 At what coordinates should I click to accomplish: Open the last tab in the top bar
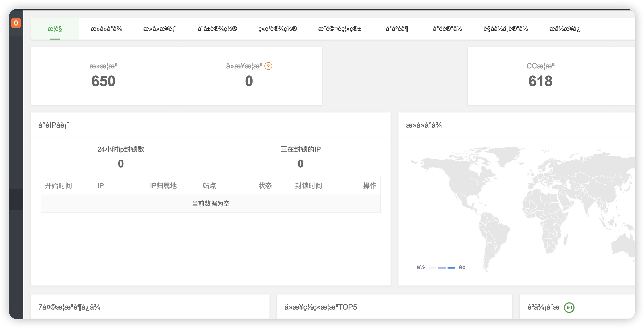(x=565, y=29)
